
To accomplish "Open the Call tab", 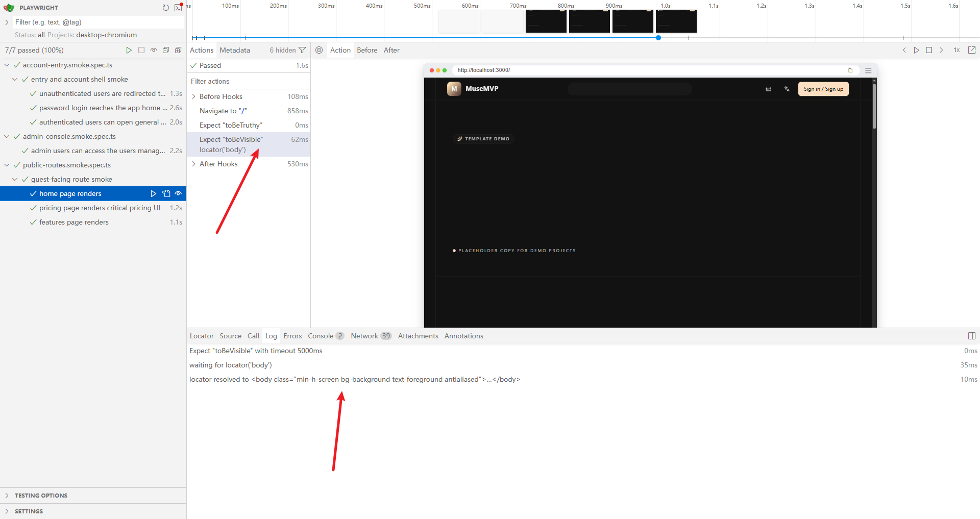I will 253,336.
